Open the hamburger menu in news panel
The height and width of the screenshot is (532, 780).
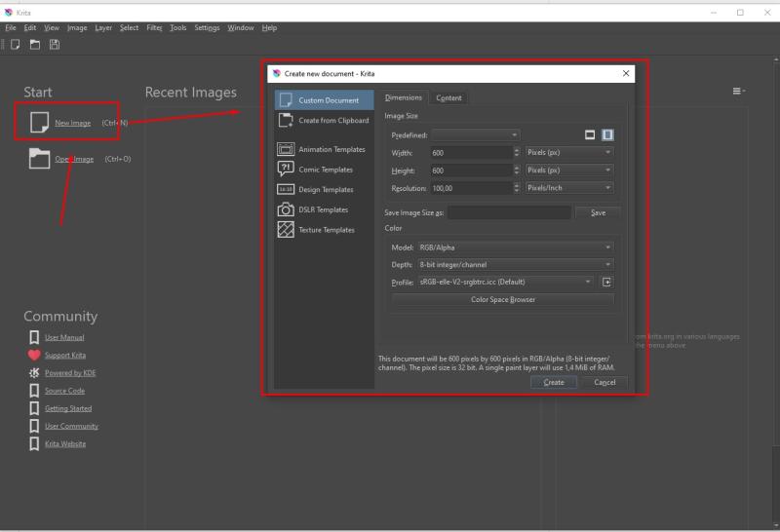tap(738, 91)
